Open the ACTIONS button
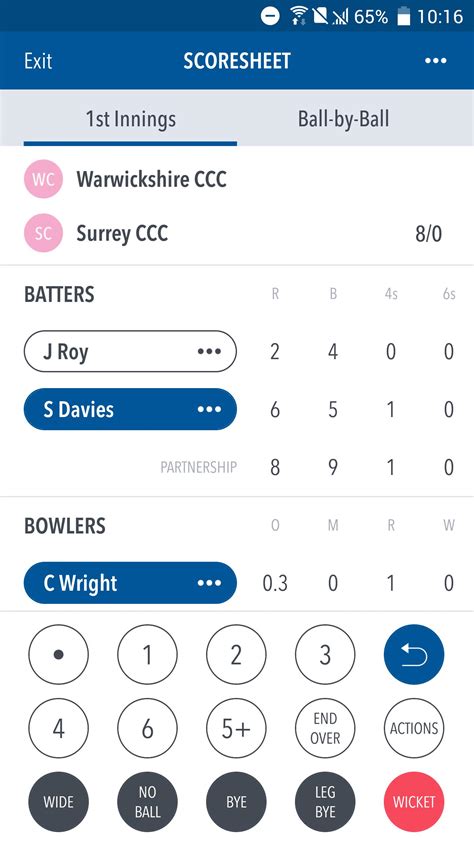 (x=414, y=728)
